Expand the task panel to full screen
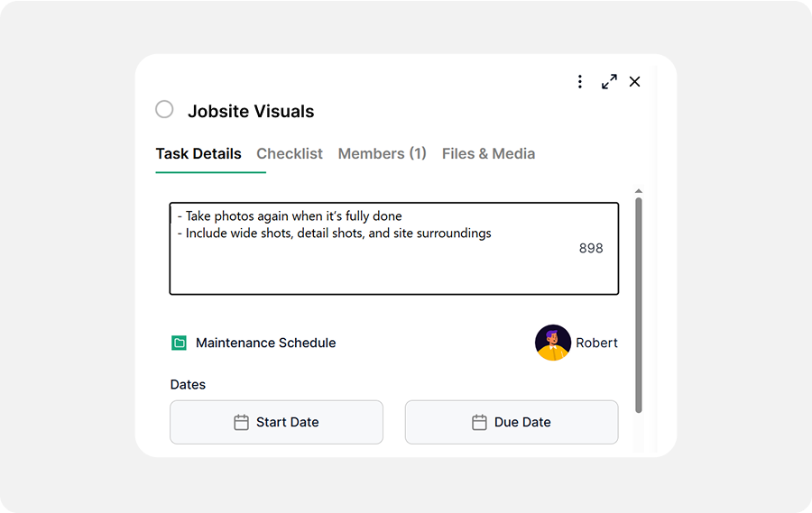Viewport: 812px width, 513px height. [610, 82]
